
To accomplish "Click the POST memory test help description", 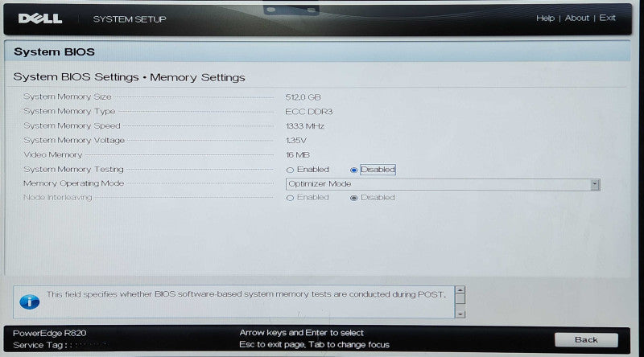I will 246,294.
